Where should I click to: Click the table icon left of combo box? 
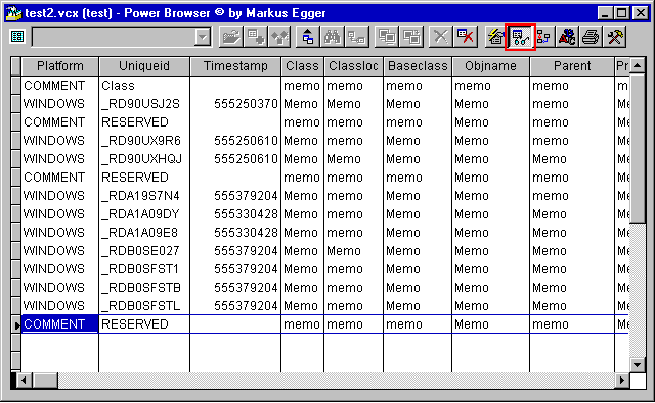[x=17, y=37]
